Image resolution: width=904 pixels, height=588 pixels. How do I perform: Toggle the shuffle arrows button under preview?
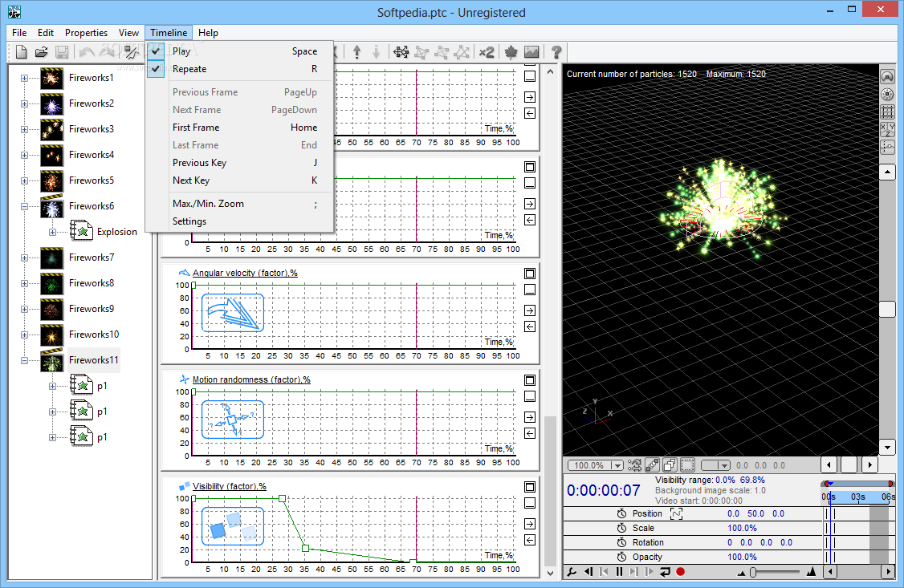tap(634, 464)
